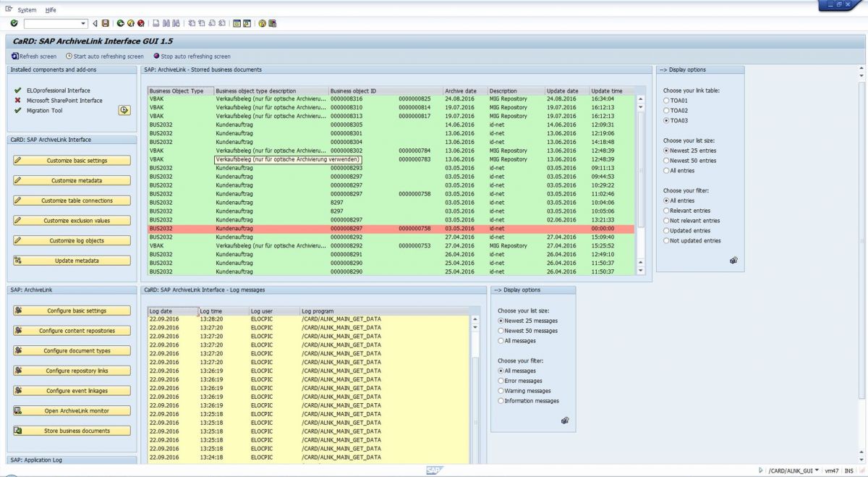Click the Print icon in toolbar

point(156,24)
